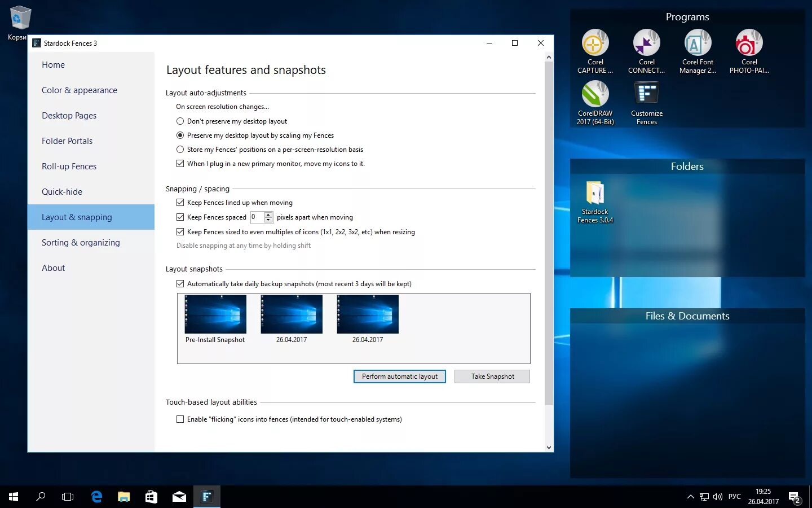Open Corel Font Manager icon
The image size is (812, 508).
tap(698, 51)
